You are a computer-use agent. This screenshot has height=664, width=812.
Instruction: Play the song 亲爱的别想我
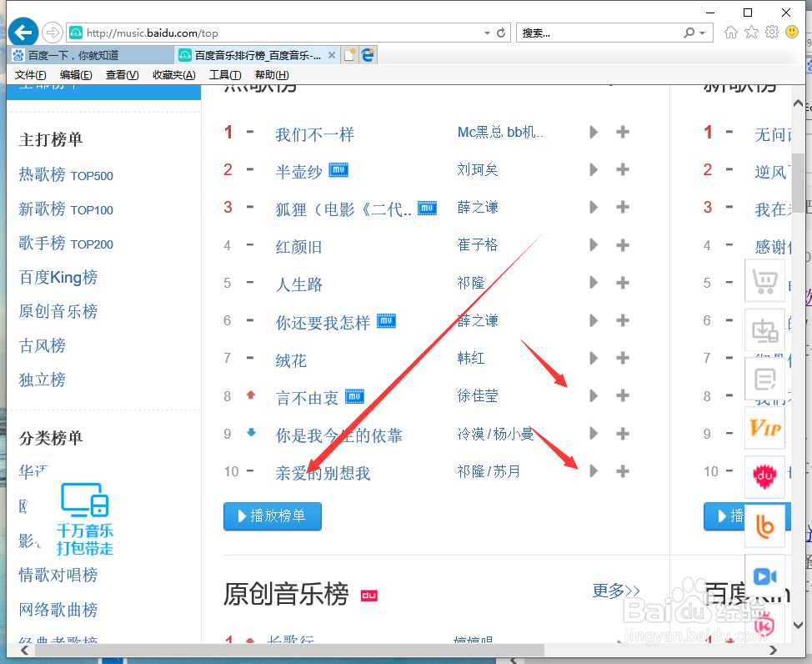point(594,471)
